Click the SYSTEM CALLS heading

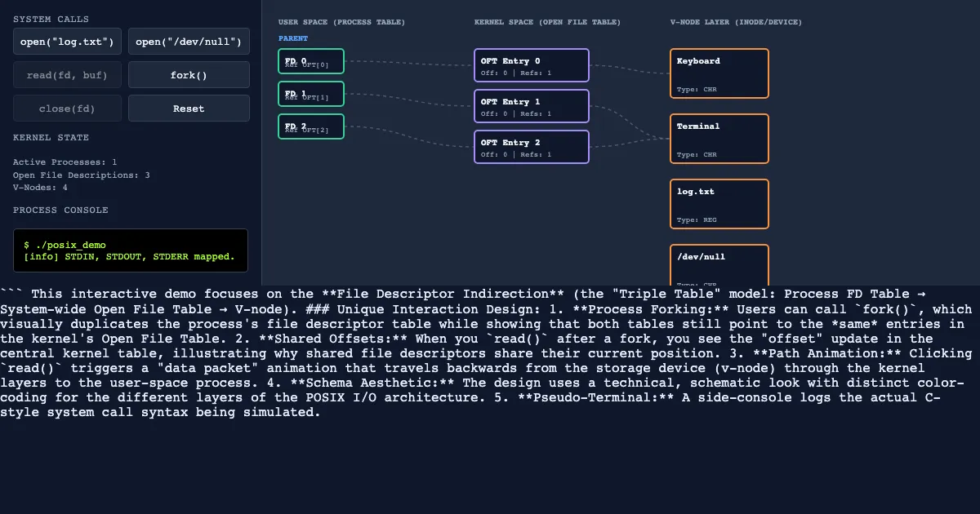pyautogui.click(x=51, y=19)
